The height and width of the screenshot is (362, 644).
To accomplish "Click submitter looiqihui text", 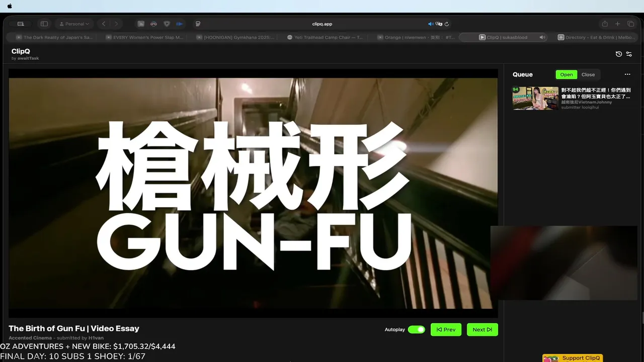I will pos(580,107).
